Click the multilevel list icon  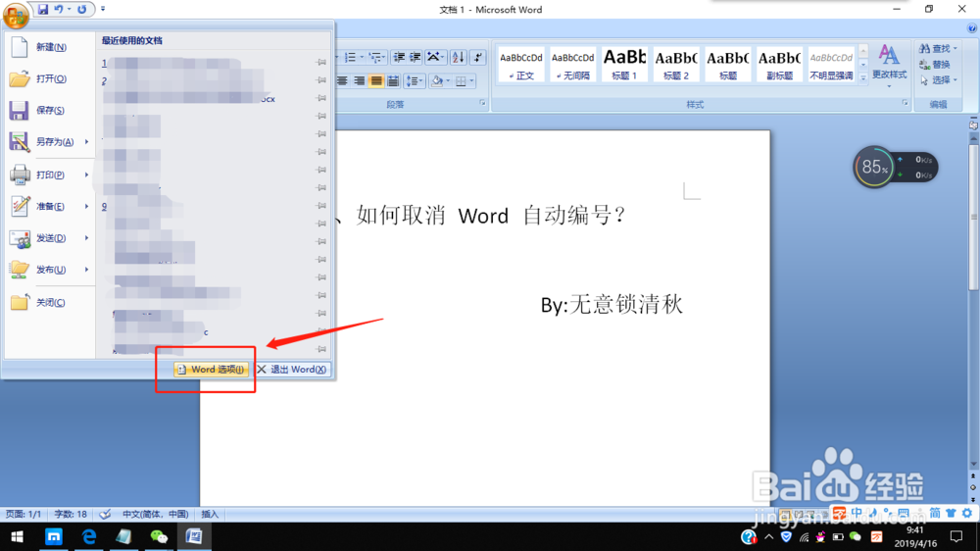click(x=375, y=58)
